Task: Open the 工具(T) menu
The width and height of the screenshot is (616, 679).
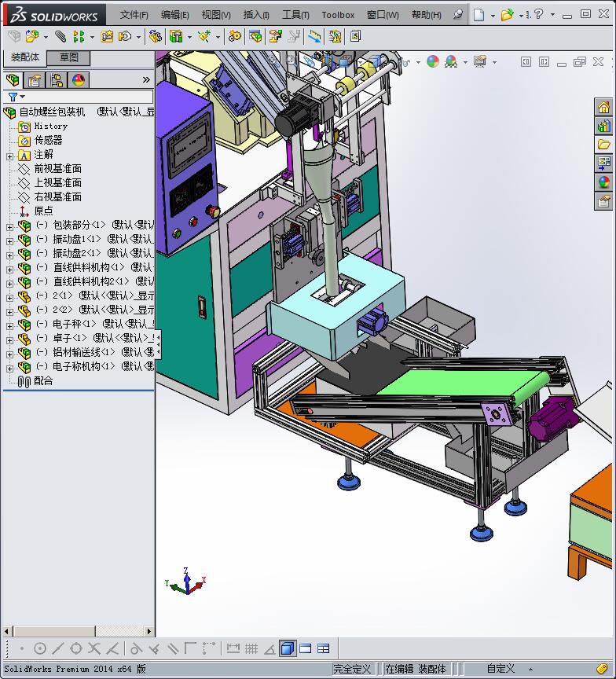Action: (x=295, y=15)
